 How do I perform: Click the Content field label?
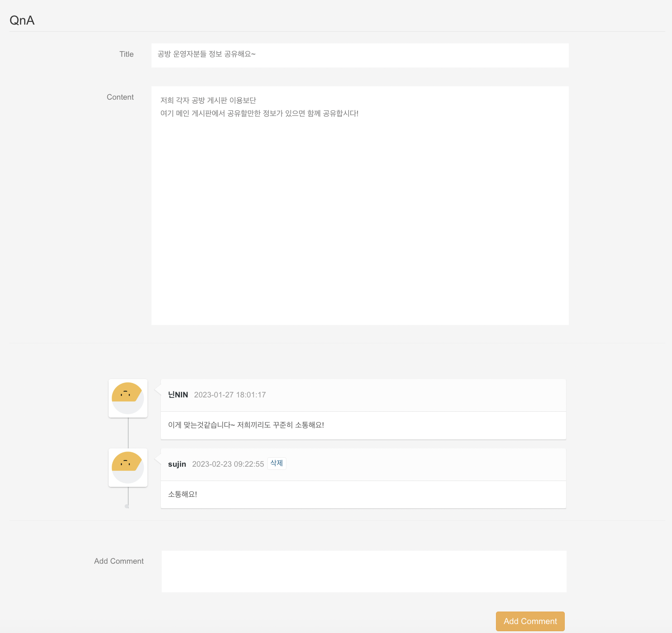(x=120, y=97)
